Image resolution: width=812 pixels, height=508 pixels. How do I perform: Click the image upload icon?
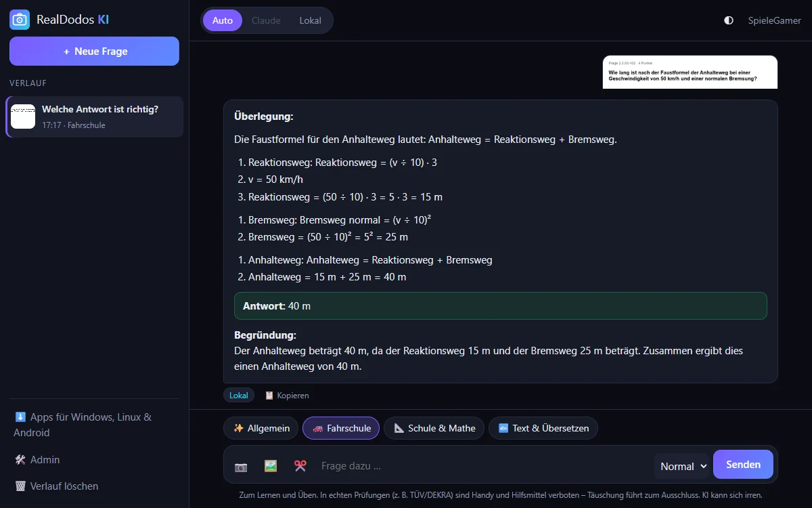coord(271,466)
